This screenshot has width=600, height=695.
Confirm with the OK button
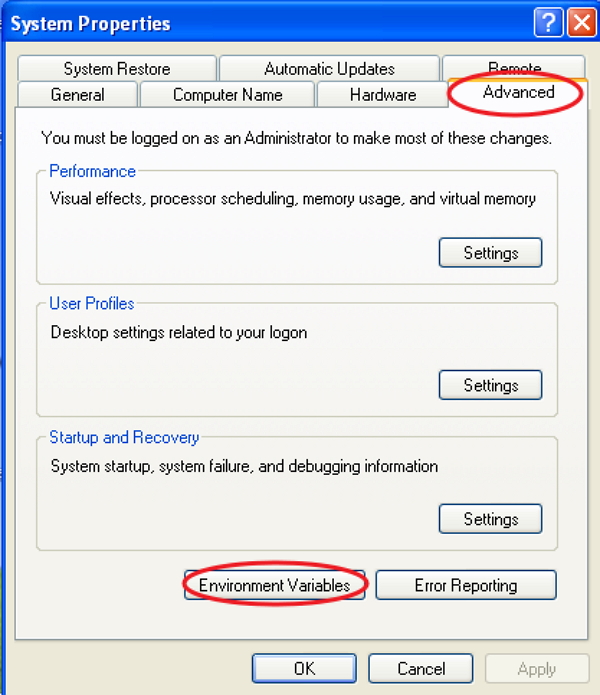[x=304, y=669]
